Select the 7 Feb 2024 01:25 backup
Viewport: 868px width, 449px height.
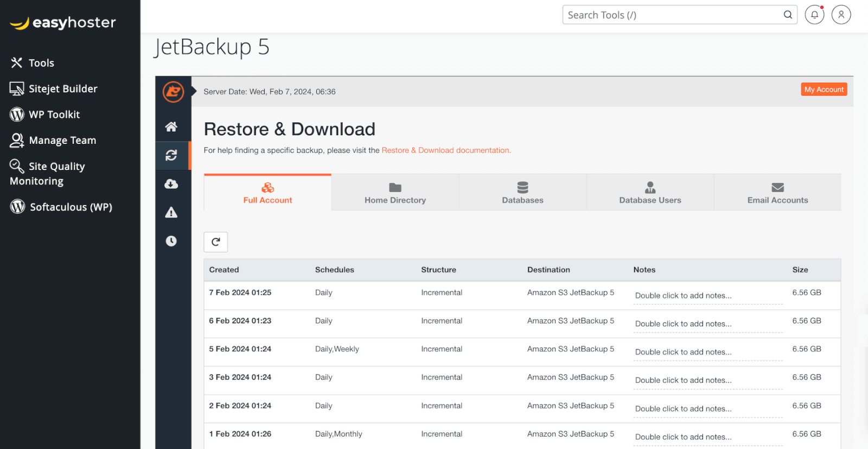[x=522, y=296]
